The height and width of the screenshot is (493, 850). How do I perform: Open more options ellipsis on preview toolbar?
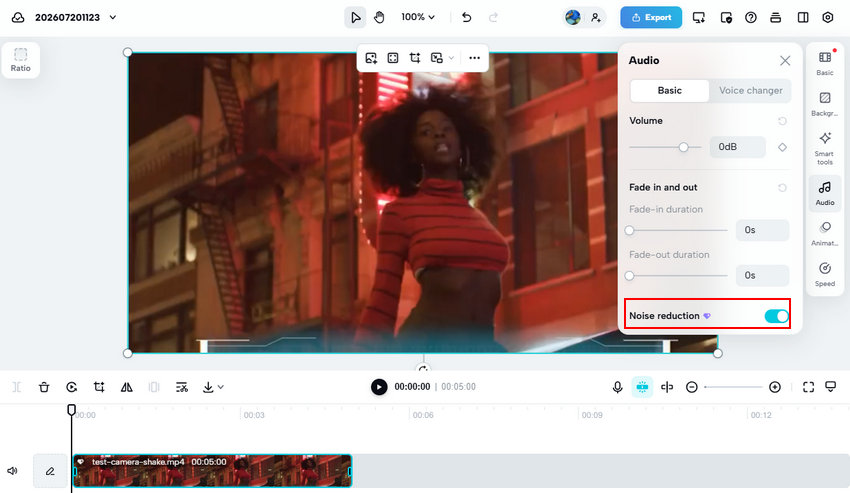pyautogui.click(x=474, y=58)
